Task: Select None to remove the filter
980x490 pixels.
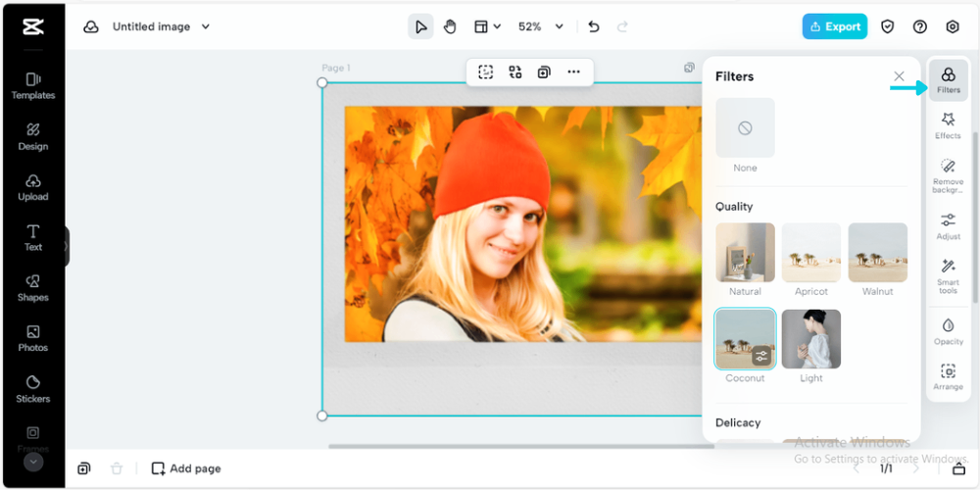Action: coord(745,128)
